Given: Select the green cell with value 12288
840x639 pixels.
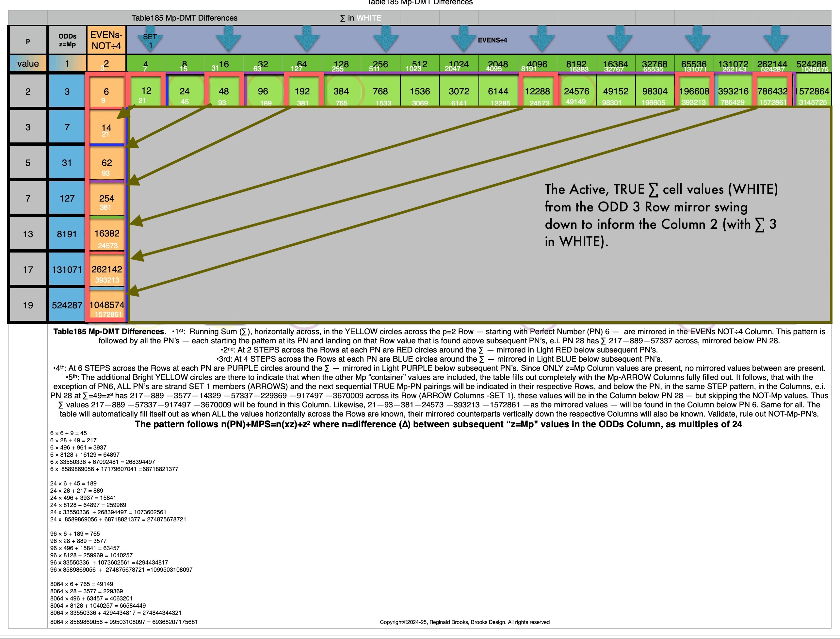Looking at the screenshot, I should pyautogui.click(x=537, y=91).
